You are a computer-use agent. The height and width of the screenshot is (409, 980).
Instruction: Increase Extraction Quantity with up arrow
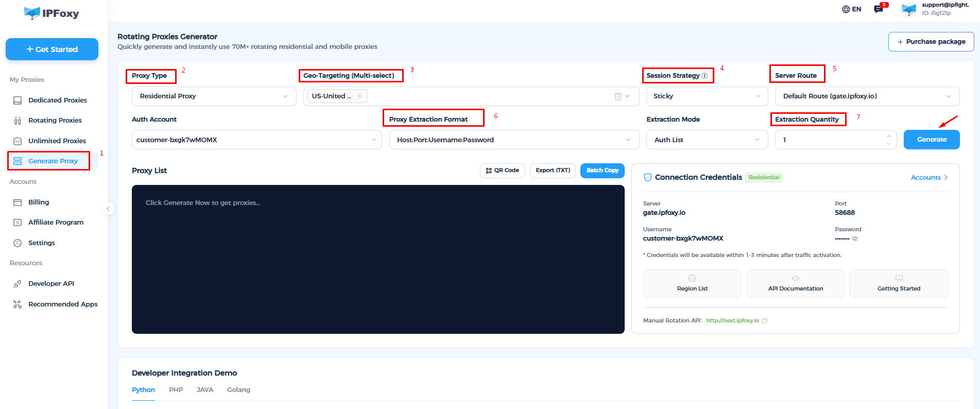889,136
